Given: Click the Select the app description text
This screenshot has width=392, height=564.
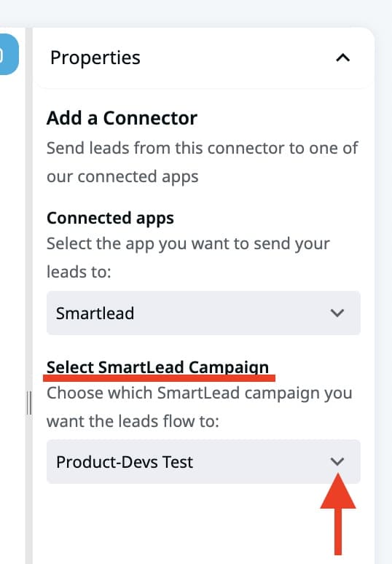Looking at the screenshot, I should coord(188,257).
